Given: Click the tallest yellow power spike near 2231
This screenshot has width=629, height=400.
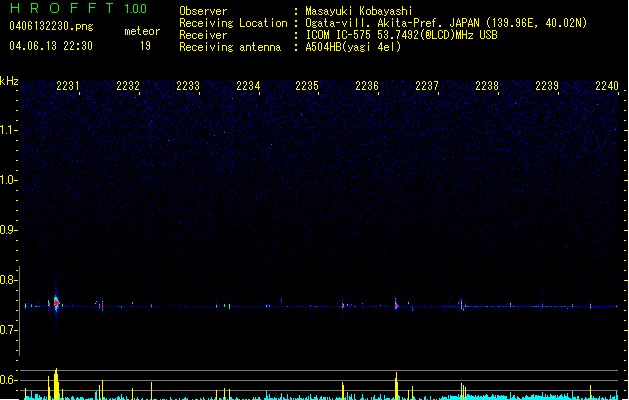Looking at the screenshot, I should (56, 384).
